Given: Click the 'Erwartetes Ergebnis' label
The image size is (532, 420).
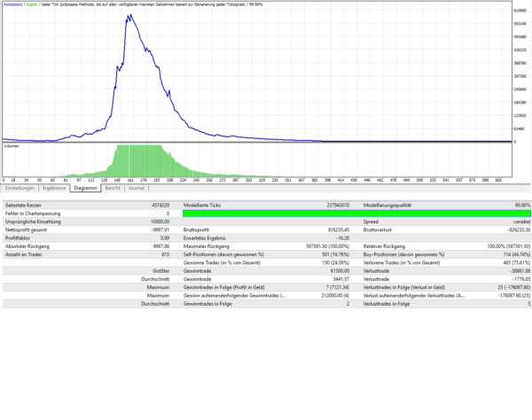Looking at the screenshot, I should [205, 238].
